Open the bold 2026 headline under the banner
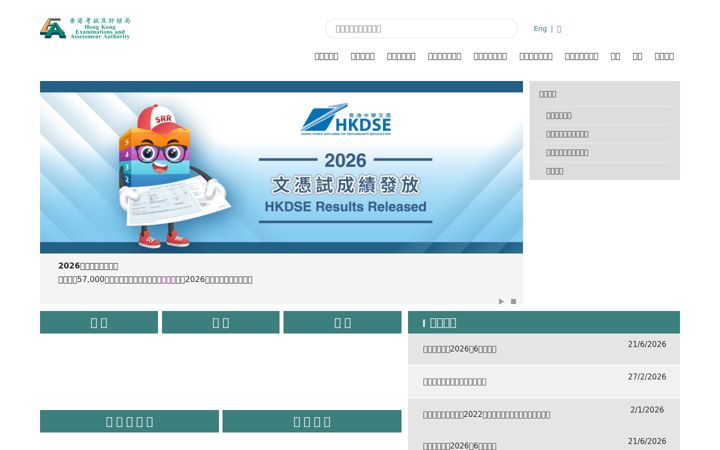720x450 pixels. coord(88,265)
